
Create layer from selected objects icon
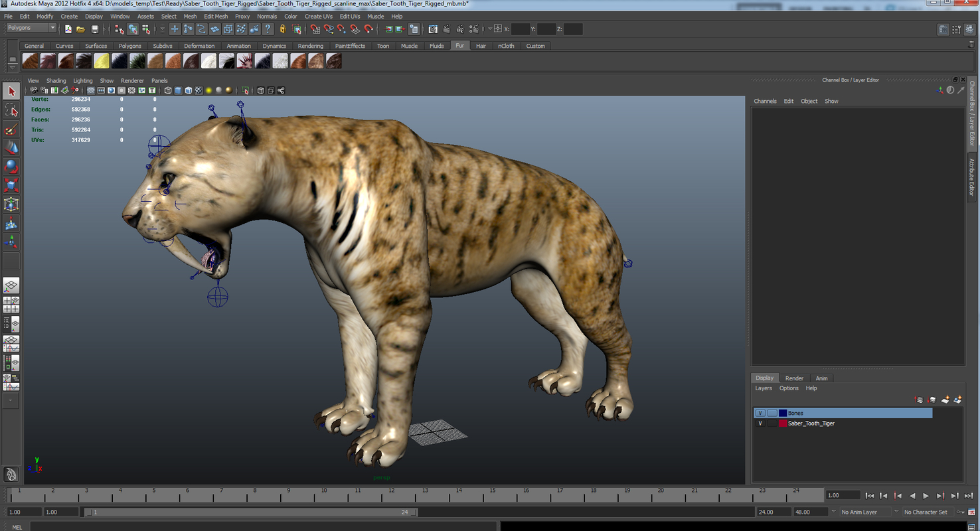(x=957, y=400)
